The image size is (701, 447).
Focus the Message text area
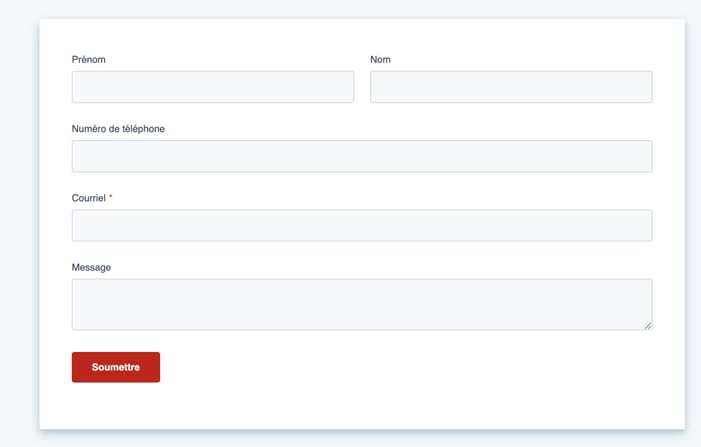[x=362, y=304]
